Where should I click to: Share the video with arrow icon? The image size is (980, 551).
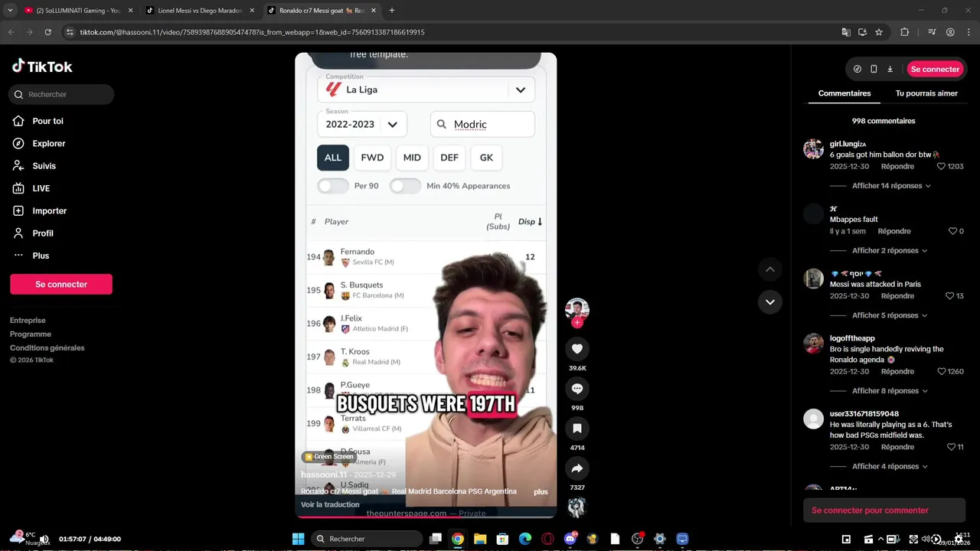pyautogui.click(x=577, y=468)
